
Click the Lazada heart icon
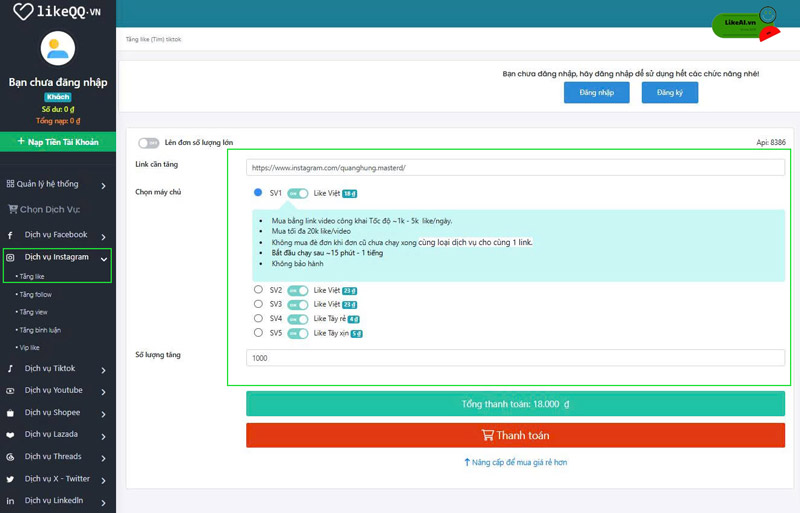pos(10,435)
